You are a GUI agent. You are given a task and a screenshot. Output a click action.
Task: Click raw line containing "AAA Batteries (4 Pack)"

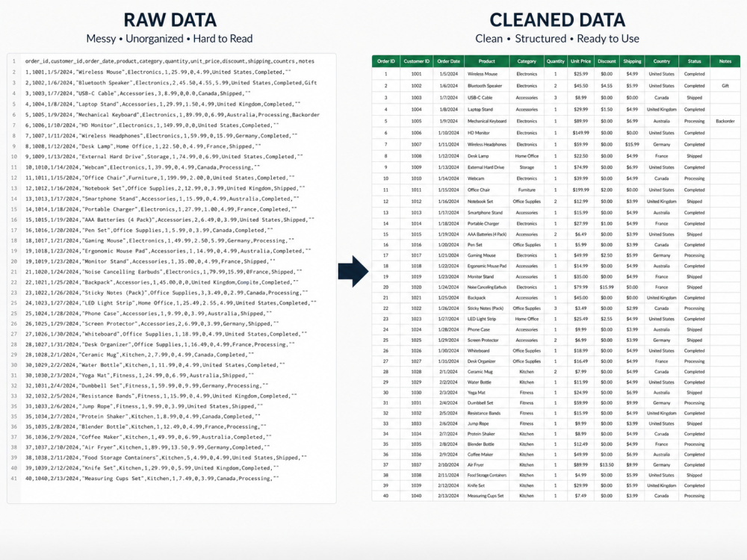170,220
